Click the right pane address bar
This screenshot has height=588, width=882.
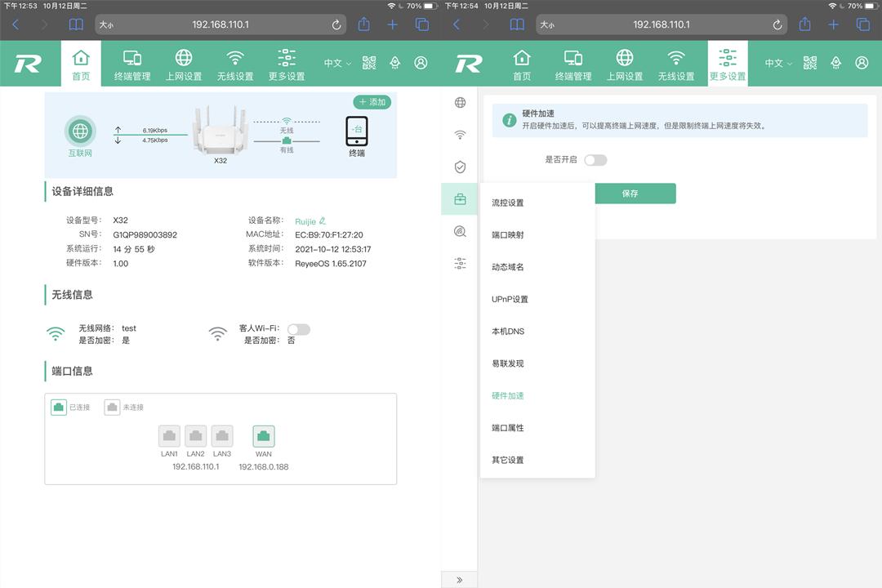(661, 25)
